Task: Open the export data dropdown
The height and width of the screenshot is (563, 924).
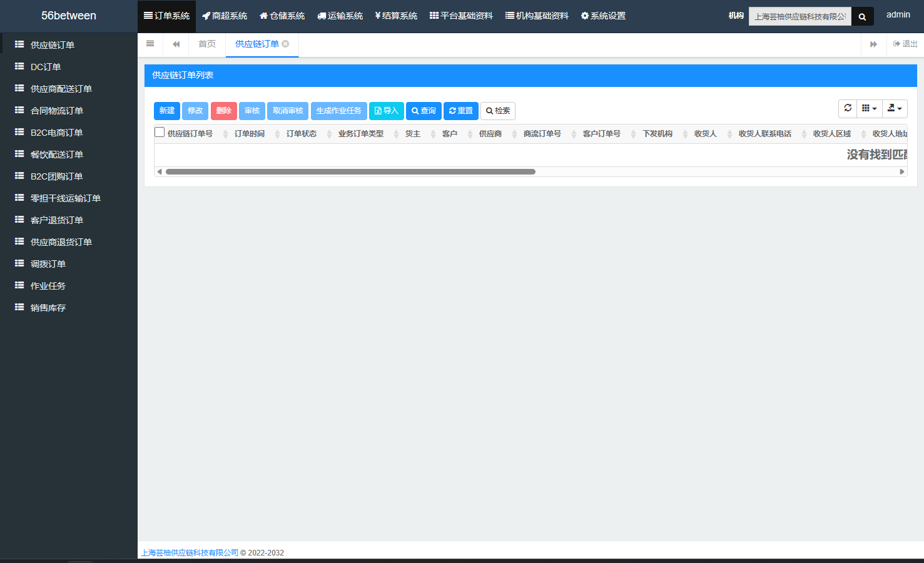Action: pos(895,108)
